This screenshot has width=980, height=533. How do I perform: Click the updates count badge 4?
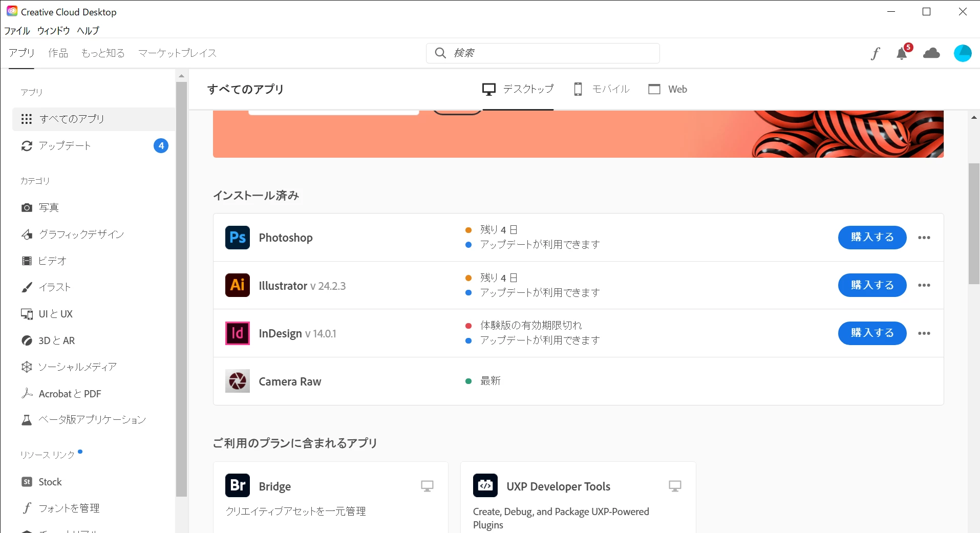click(161, 146)
